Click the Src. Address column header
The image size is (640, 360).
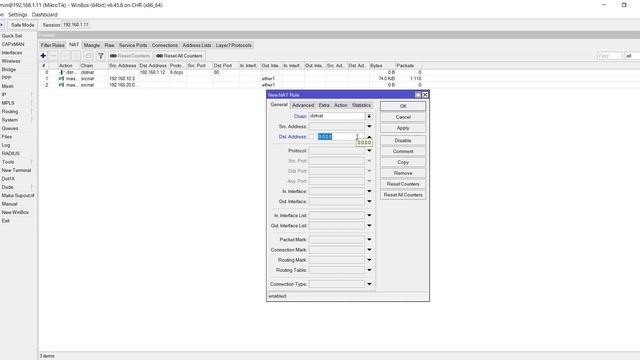tap(123, 66)
